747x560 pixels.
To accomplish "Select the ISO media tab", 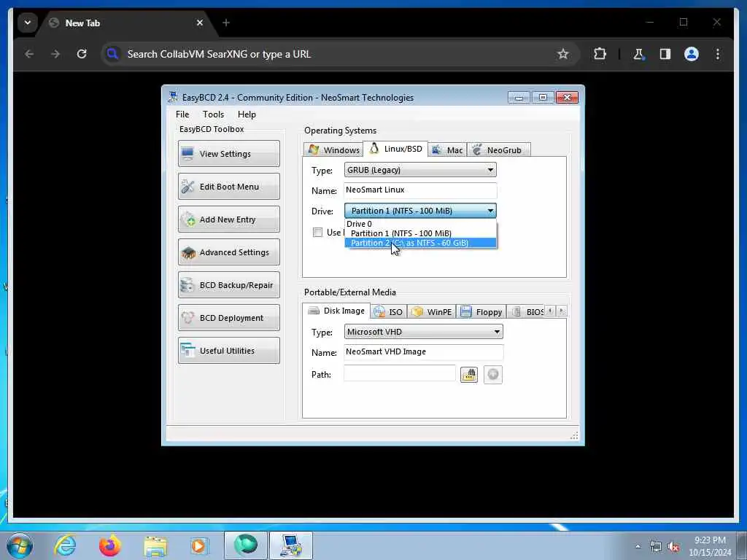I will tap(389, 312).
